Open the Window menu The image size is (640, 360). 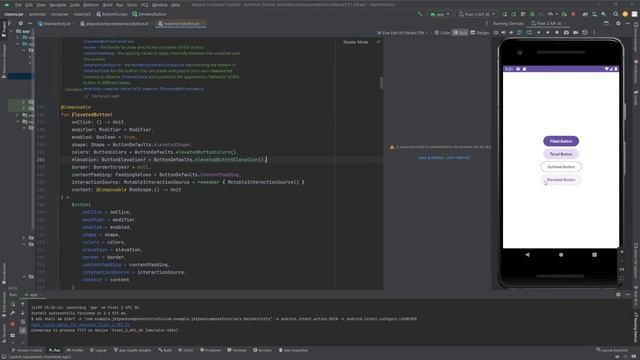pyautogui.click(x=159, y=5)
